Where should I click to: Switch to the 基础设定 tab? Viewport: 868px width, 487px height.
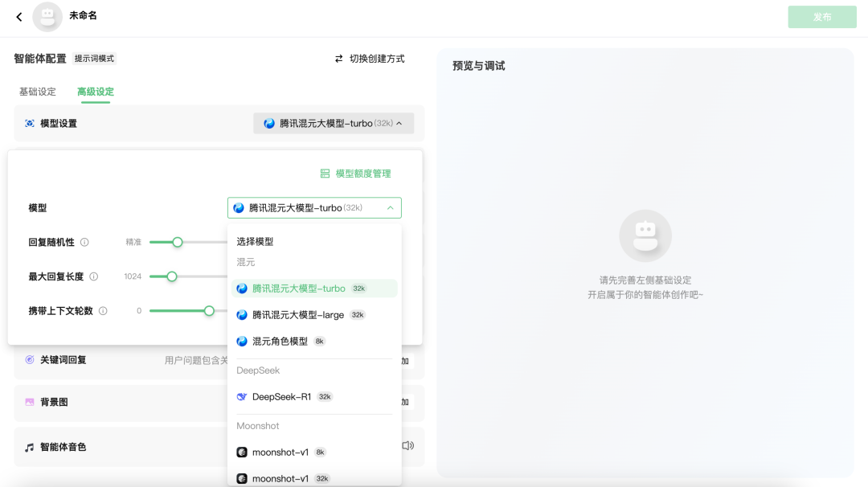38,92
